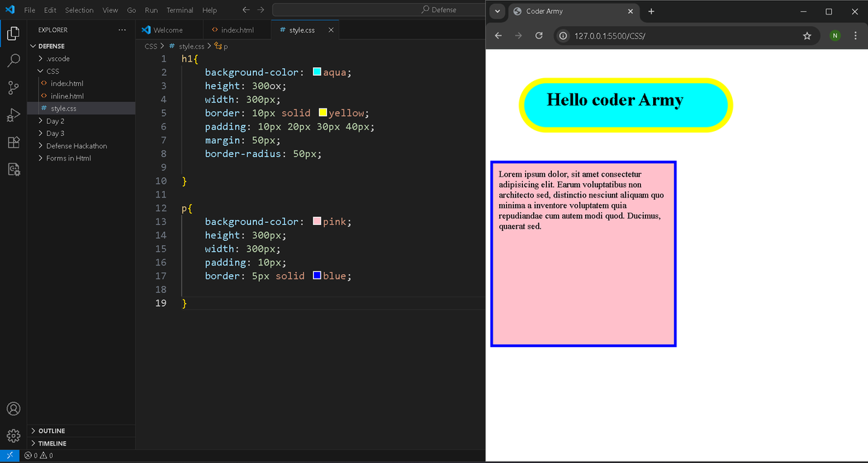Screen dimensions: 868x463
Task: Switch to the Welcome tab
Action: coord(168,30)
